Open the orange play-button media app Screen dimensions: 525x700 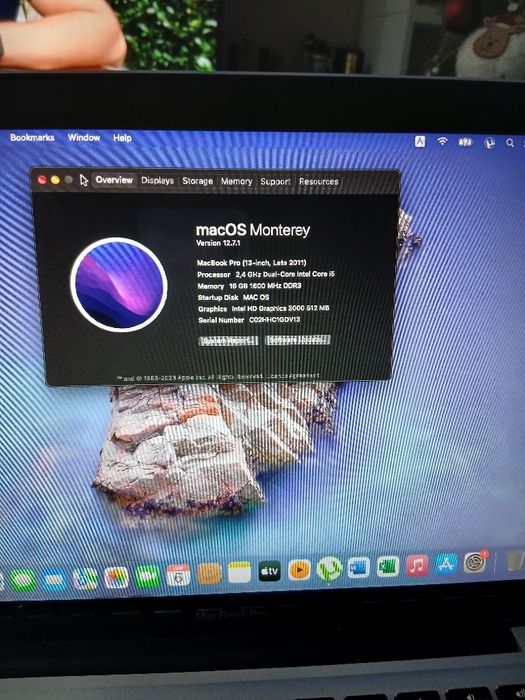[300, 570]
